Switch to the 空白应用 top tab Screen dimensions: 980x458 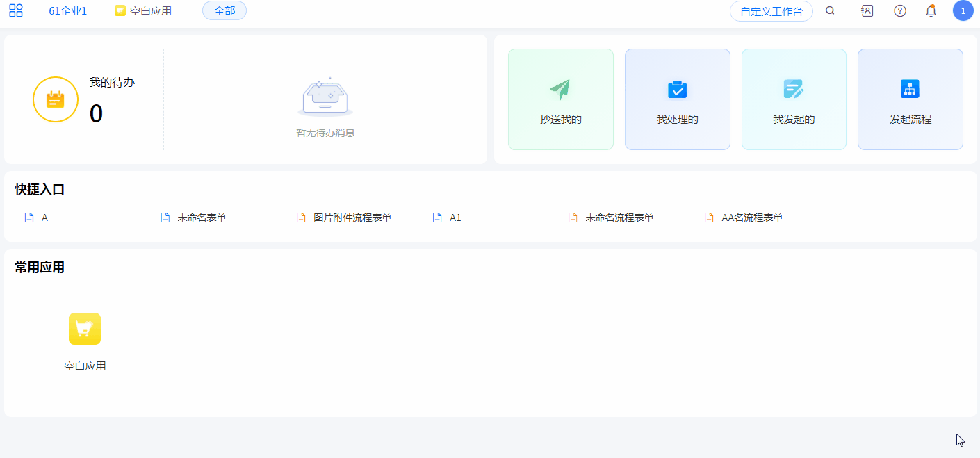(143, 10)
